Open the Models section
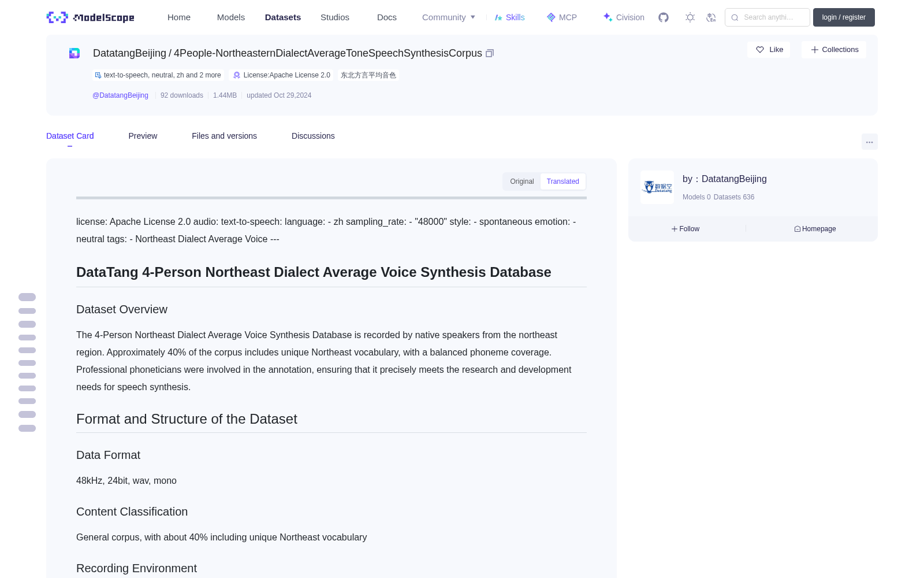This screenshot has width=924, height=578. 231,17
